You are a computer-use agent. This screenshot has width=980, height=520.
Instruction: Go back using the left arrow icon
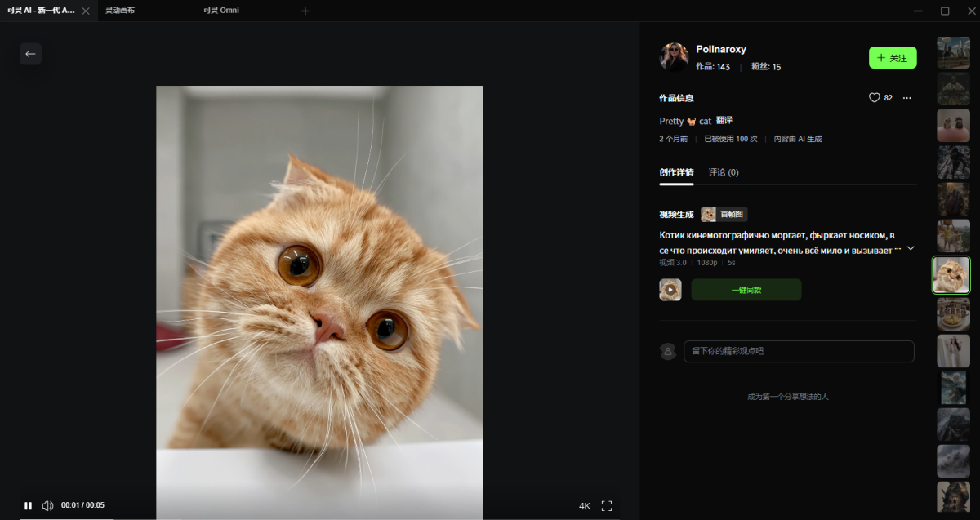[x=30, y=54]
